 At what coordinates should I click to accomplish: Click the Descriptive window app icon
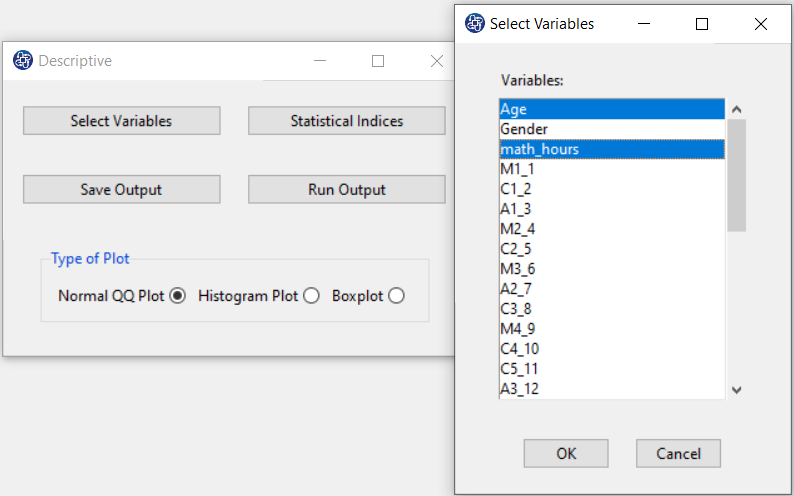(23, 60)
